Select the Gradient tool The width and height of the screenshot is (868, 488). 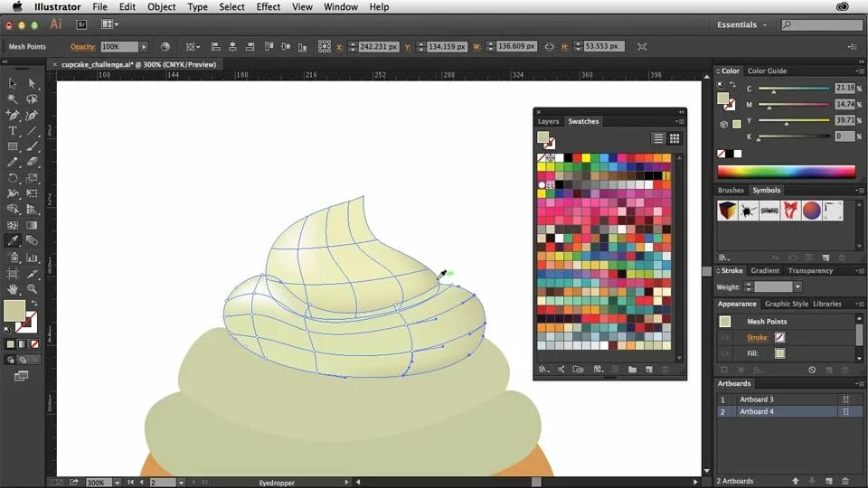point(32,225)
